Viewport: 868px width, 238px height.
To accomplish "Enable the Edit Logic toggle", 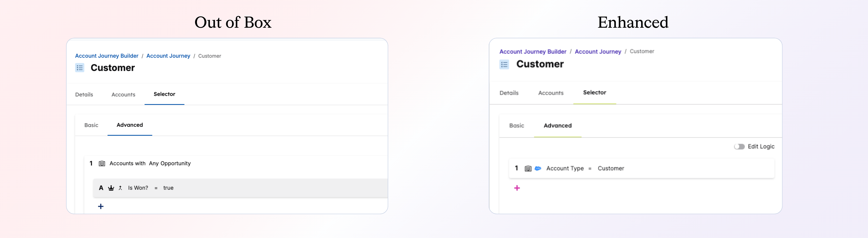I will point(739,146).
